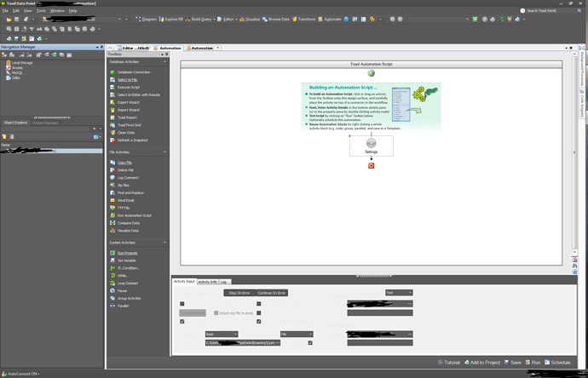Open the Transform tool
This screenshot has width=588, height=378.
coord(303,19)
